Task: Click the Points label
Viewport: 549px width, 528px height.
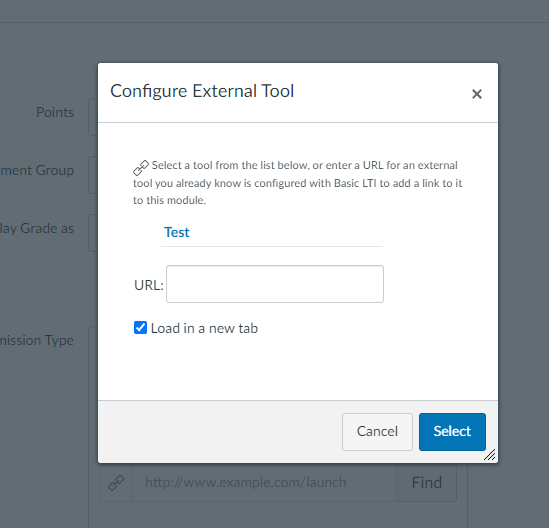Action: 55,112
